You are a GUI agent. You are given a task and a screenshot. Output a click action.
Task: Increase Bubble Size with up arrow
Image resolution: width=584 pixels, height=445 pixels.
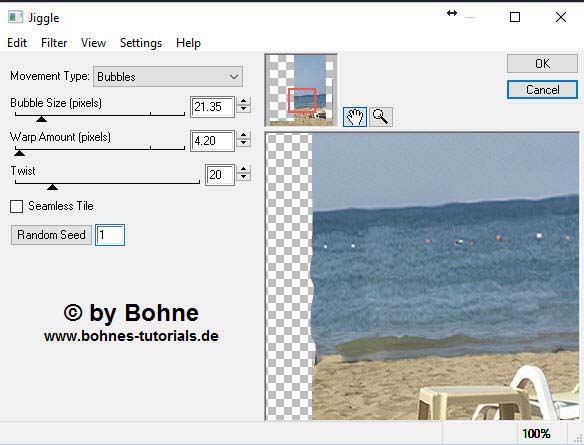(244, 101)
